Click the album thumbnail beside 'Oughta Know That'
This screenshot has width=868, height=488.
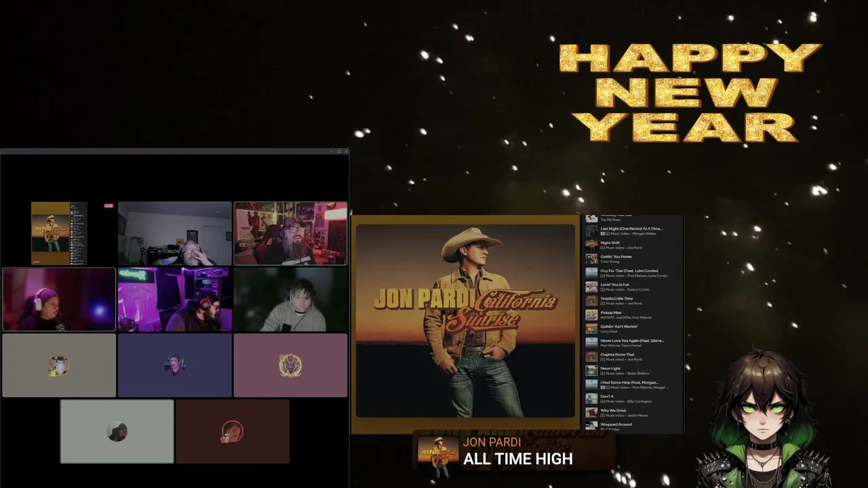pos(591,357)
